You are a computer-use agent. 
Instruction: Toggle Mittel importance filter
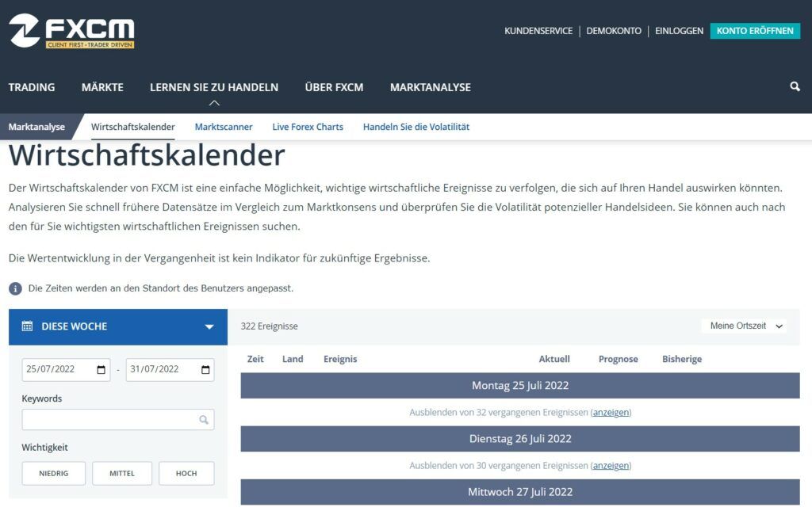point(122,473)
